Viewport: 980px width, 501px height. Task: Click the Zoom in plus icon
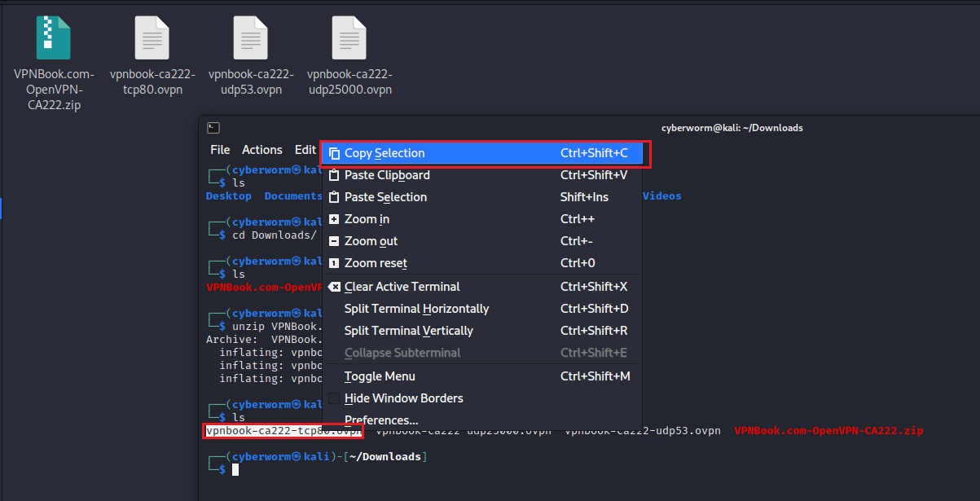334,219
